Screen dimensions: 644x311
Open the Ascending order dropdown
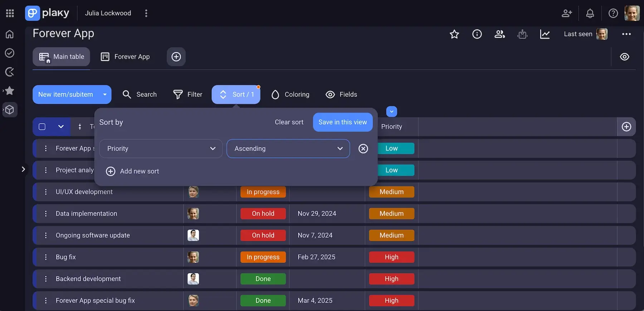pos(288,149)
